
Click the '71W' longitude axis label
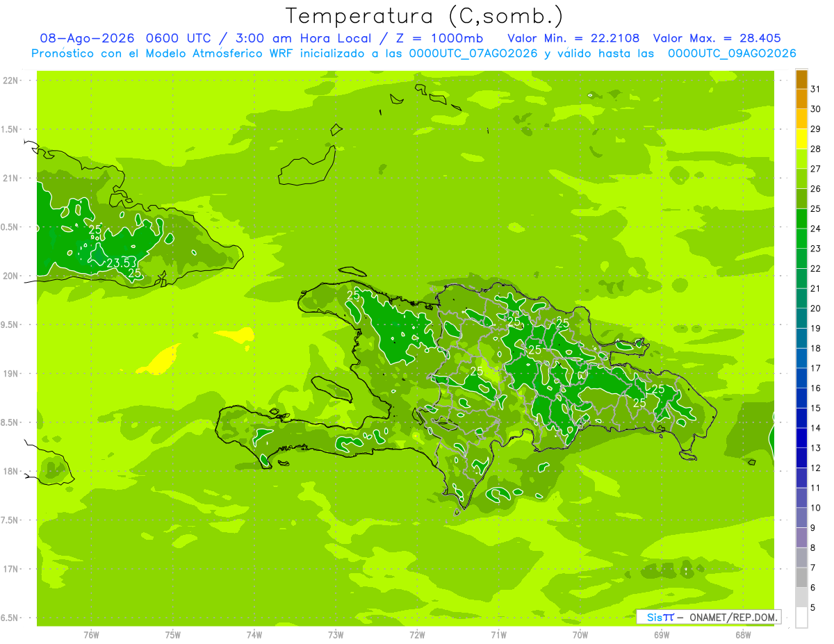pyautogui.click(x=498, y=635)
